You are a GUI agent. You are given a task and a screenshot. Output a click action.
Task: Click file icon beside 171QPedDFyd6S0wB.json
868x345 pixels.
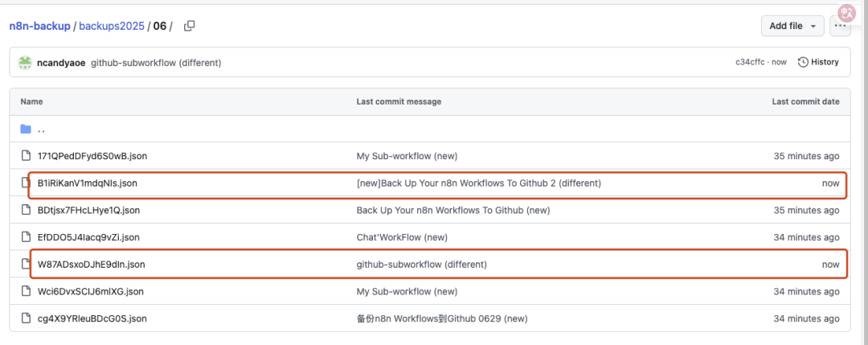26,156
